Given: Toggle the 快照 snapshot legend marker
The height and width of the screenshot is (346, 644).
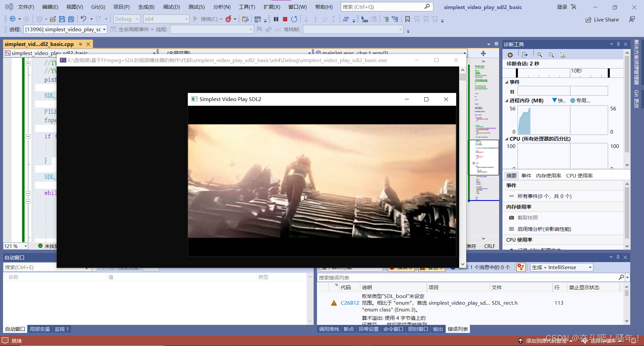Looking at the screenshot, I should click(x=554, y=100).
